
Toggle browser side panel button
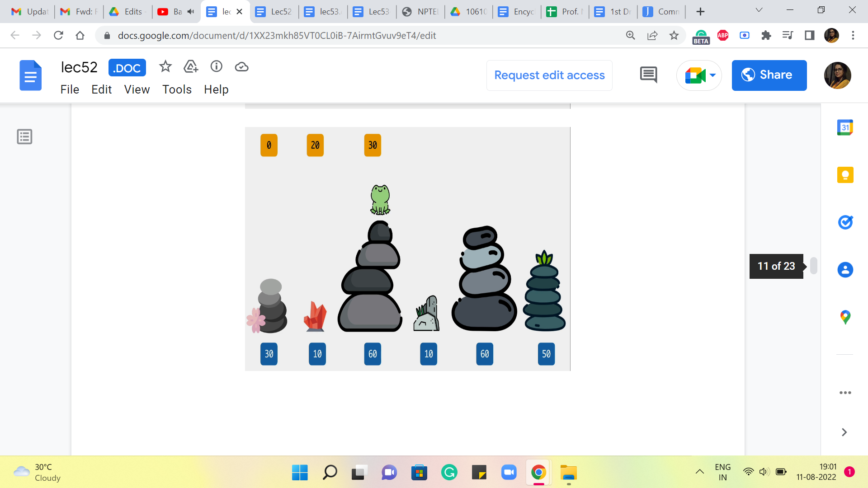point(810,35)
